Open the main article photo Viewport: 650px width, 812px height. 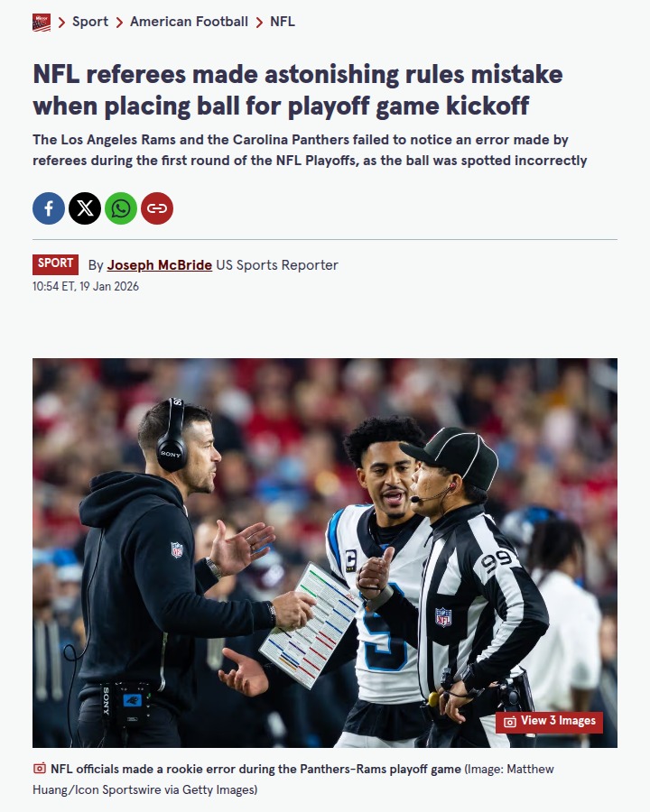[x=325, y=552]
